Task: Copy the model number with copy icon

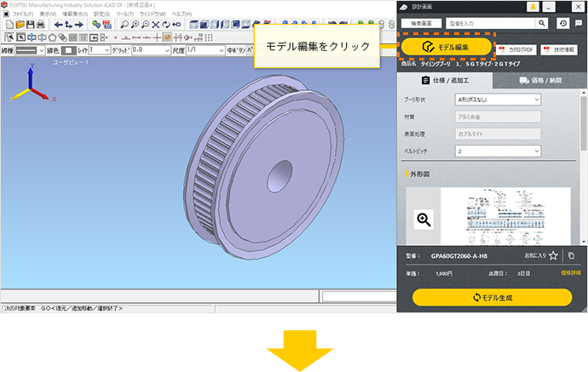Action: point(571,255)
